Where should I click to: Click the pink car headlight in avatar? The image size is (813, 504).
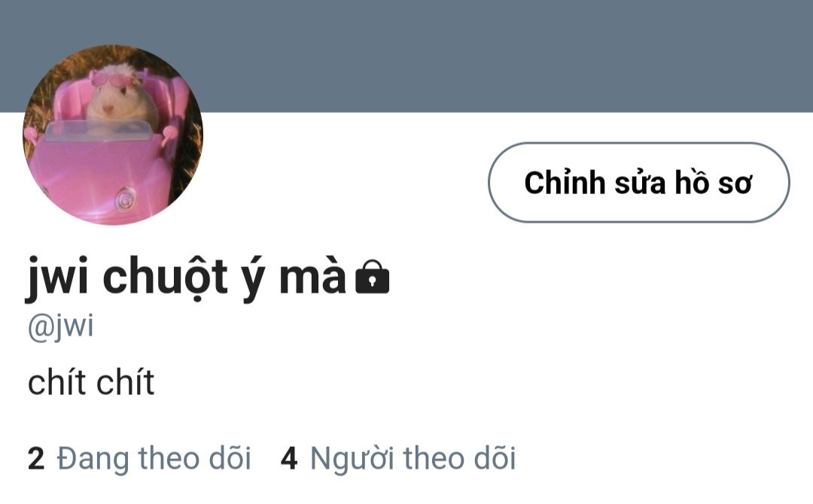(126, 199)
